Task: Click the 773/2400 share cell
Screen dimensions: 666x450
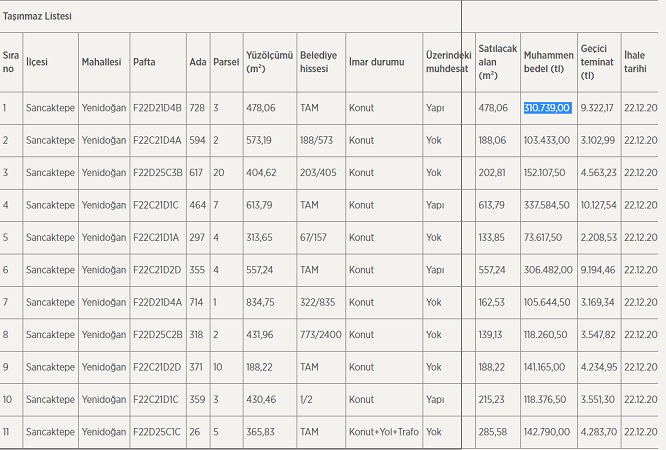Action: pos(319,335)
